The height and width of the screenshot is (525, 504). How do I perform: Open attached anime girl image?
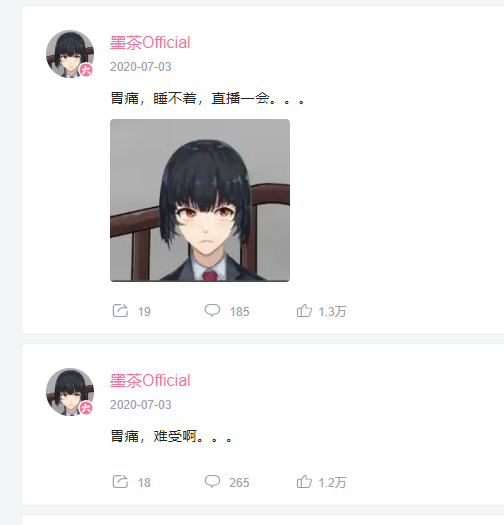pos(200,200)
